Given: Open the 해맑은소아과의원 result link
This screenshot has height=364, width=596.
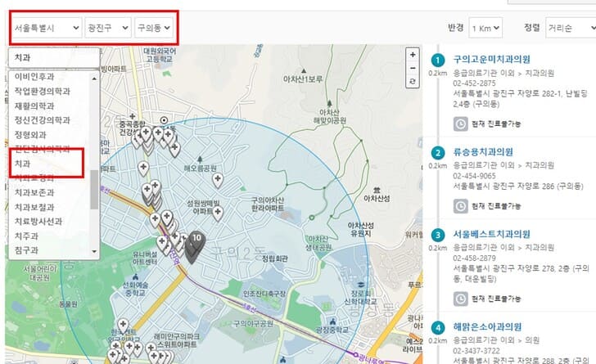Looking at the screenshot, I should pyautogui.click(x=487, y=326).
